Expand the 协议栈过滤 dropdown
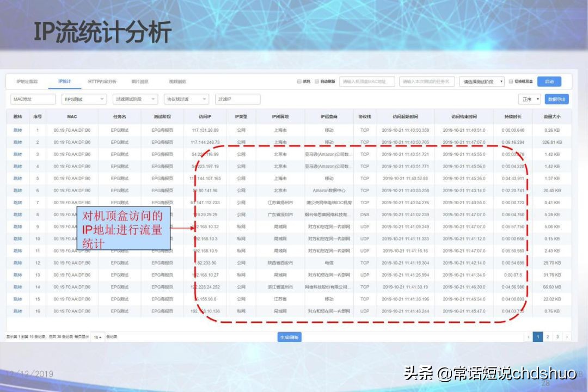Screen dimensions: 588x392 (x=185, y=99)
